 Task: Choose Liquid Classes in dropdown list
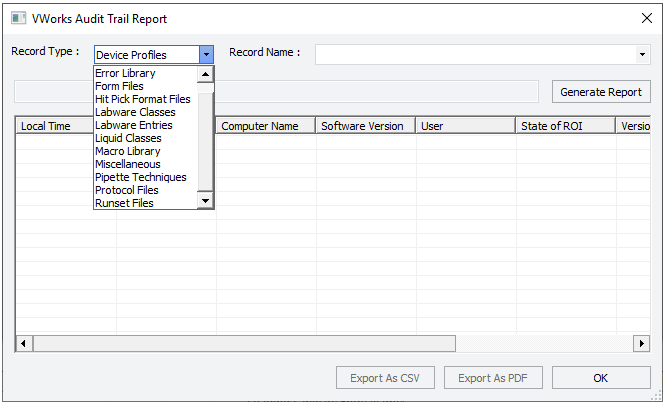(145, 138)
